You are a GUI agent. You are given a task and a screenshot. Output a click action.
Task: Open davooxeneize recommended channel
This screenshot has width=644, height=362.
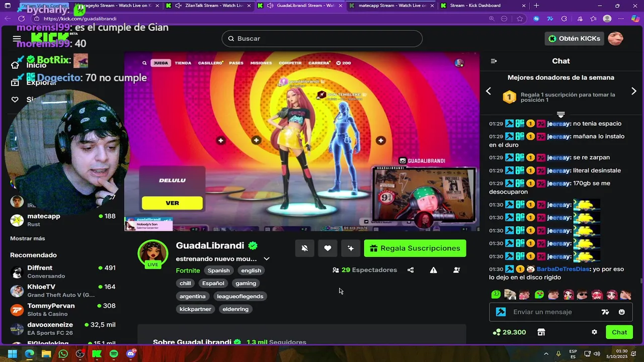[63, 329]
